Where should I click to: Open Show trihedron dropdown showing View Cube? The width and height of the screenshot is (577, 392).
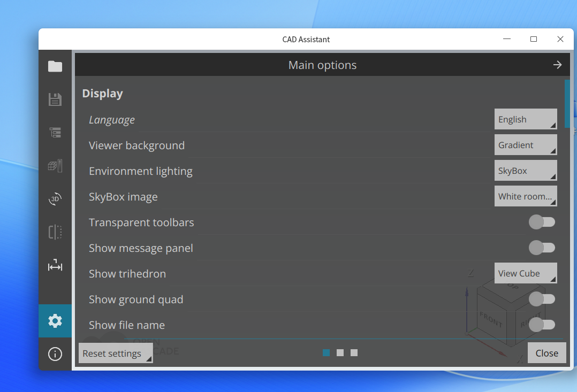[x=526, y=273]
